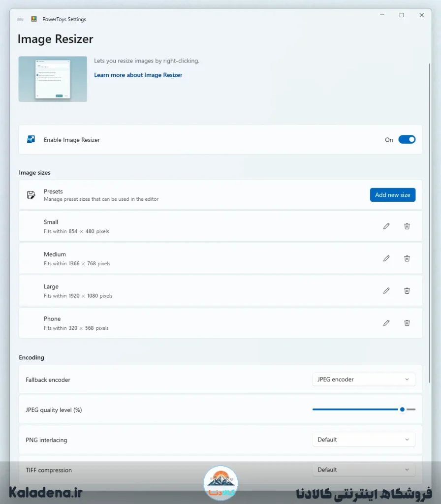Click the 'JPEG quality level (%)' label

[54, 410]
